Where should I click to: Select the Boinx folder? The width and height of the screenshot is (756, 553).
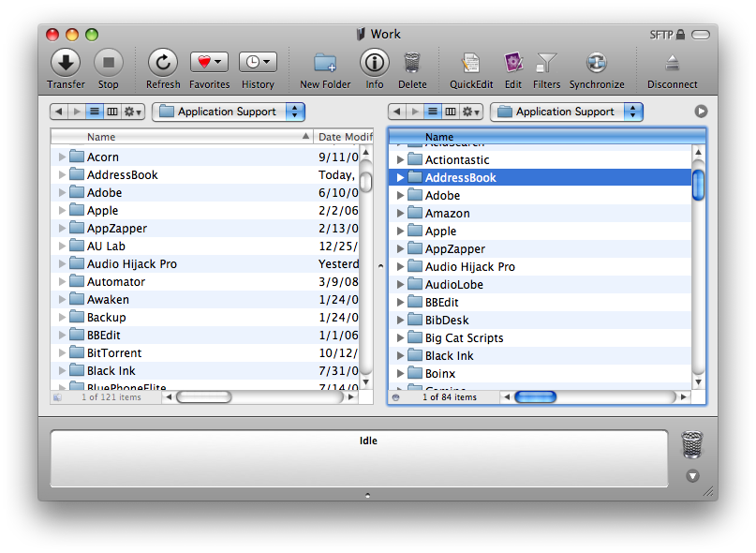point(540,373)
